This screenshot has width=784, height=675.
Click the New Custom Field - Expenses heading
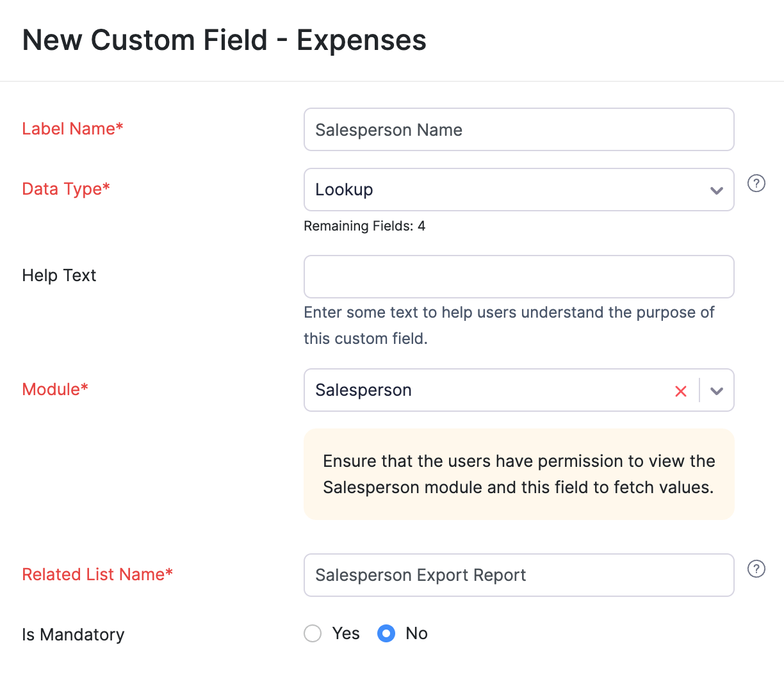[224, 40]
